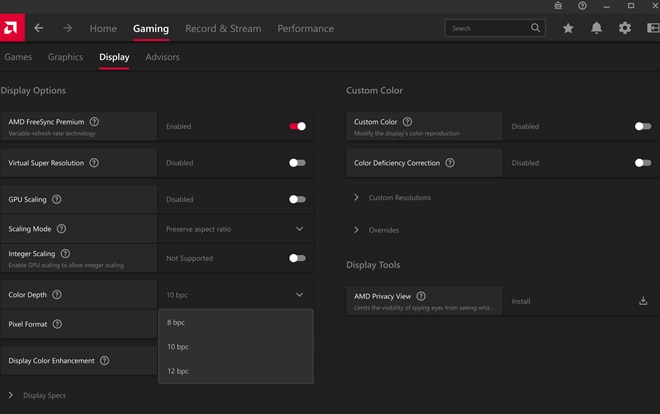
Task: Click the Custom Color section heading
Action: tap(374, 90)
